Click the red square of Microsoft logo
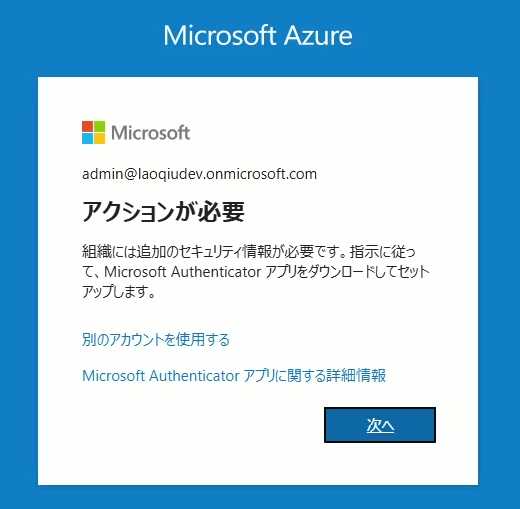The image size is (520, 509). click(87, 126)
